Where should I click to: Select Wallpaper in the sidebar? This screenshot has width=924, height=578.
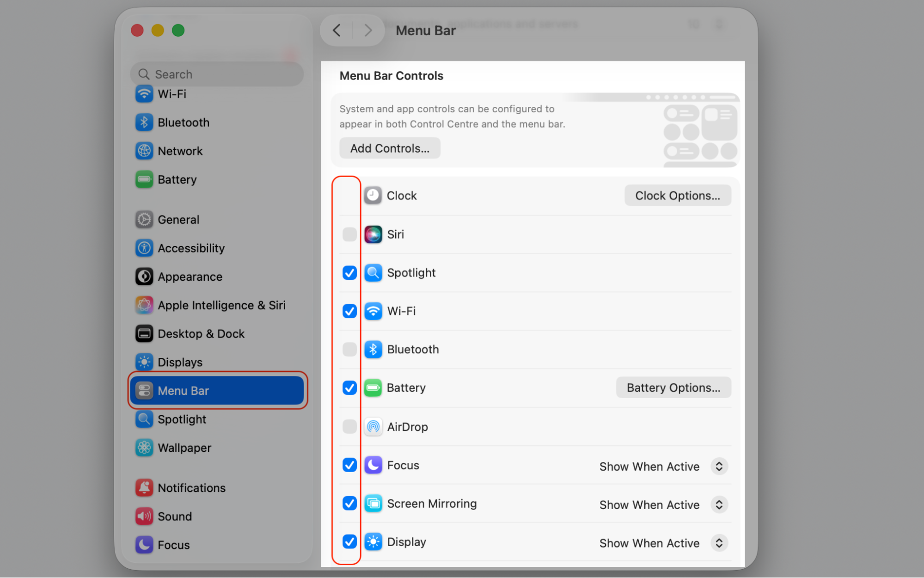click(x=217, y=448)
